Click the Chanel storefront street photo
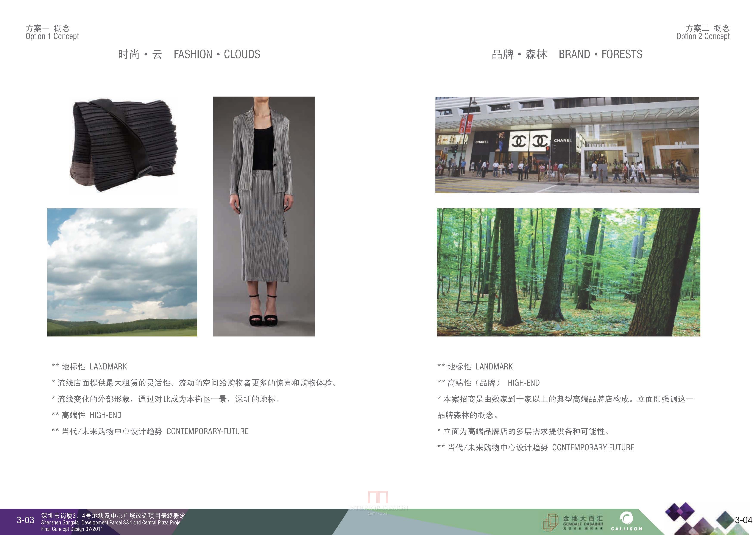Screen dimensions: 756x535 [567, 145]
